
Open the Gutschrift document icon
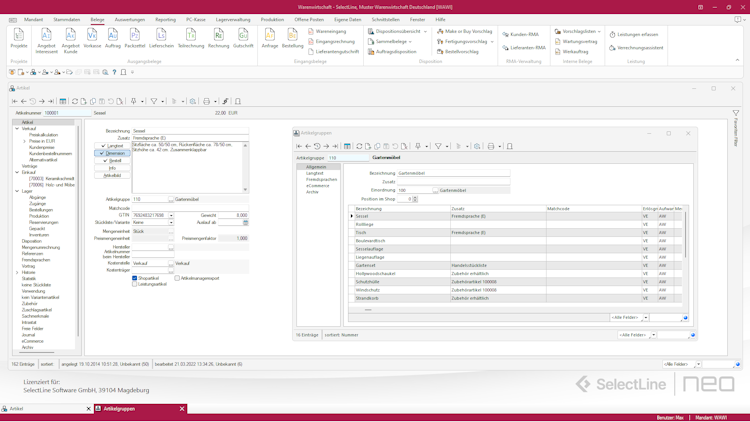(x=243, y=38)
